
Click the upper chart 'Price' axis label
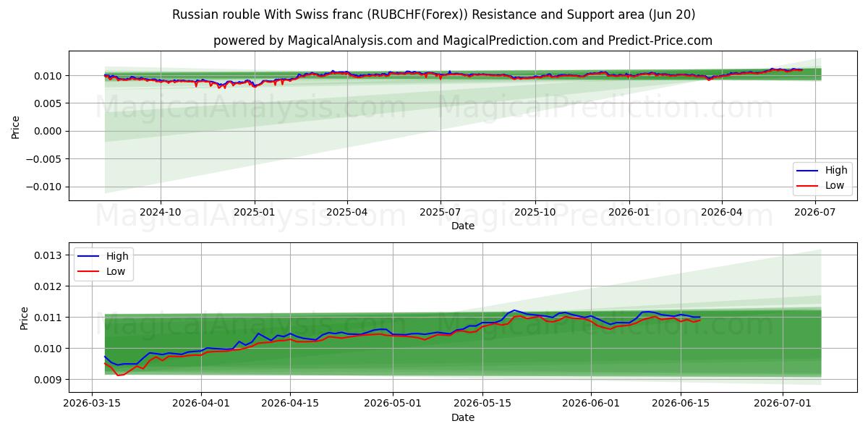(x=16, y=126)
